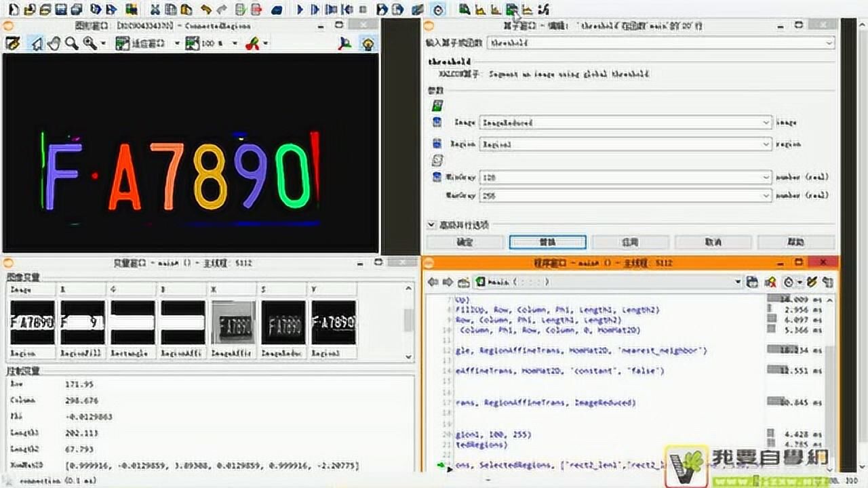868x488 pixels.
Task: Toggle the stop execution square button
Action: point(363,9)
